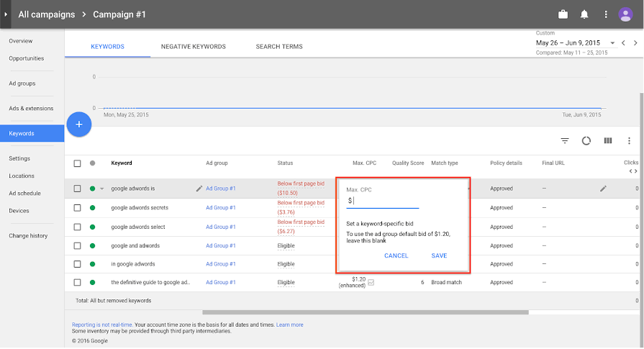Image resolution: width=644 pixels, height=349 pixels.
Task: Click status dot for in google adwords
Action: click(x=92, y=264)
